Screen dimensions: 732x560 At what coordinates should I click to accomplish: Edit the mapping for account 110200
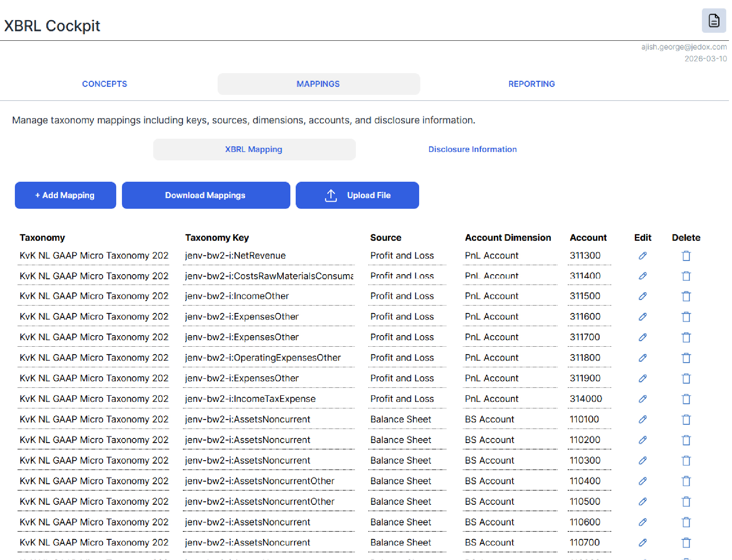click(642, 440)
